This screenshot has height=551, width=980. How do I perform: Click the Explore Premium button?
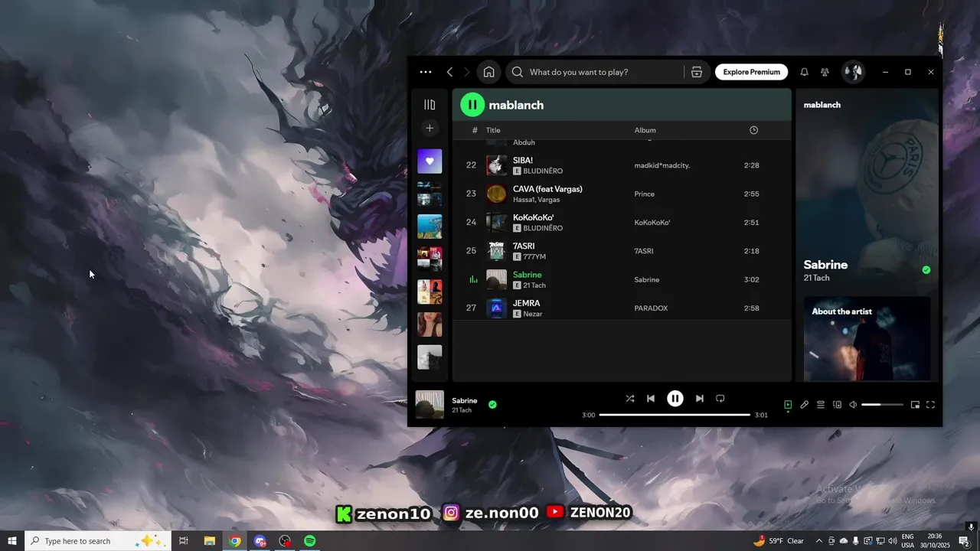(751, 72)
